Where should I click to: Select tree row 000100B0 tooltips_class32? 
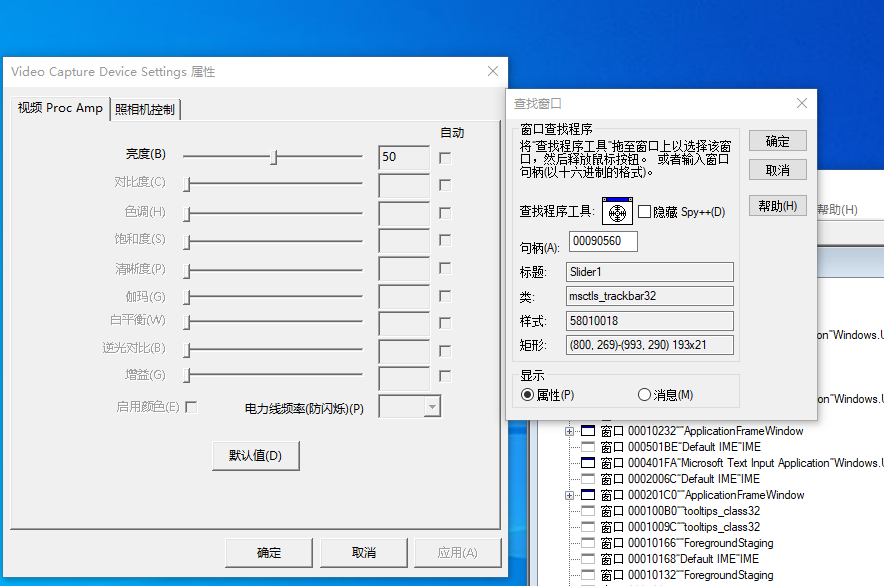[680, 511]
